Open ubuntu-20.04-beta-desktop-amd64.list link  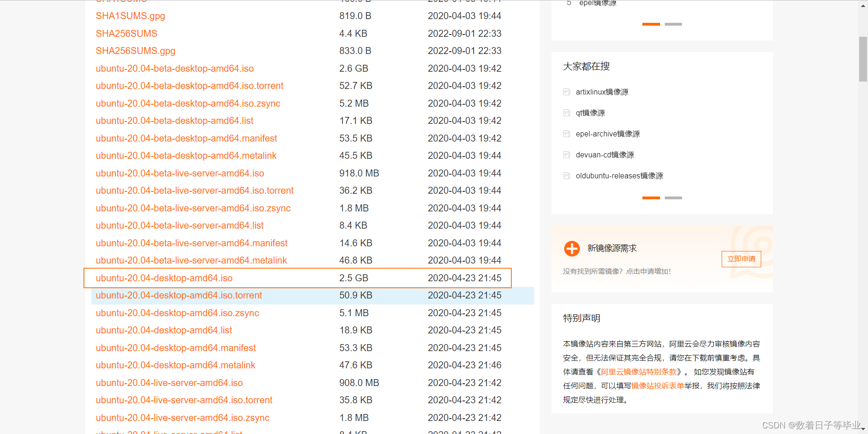[x=174, y=121]
